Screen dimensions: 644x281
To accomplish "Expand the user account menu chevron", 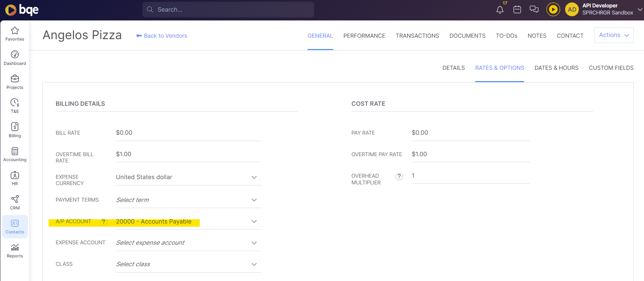I will [640, 10].
